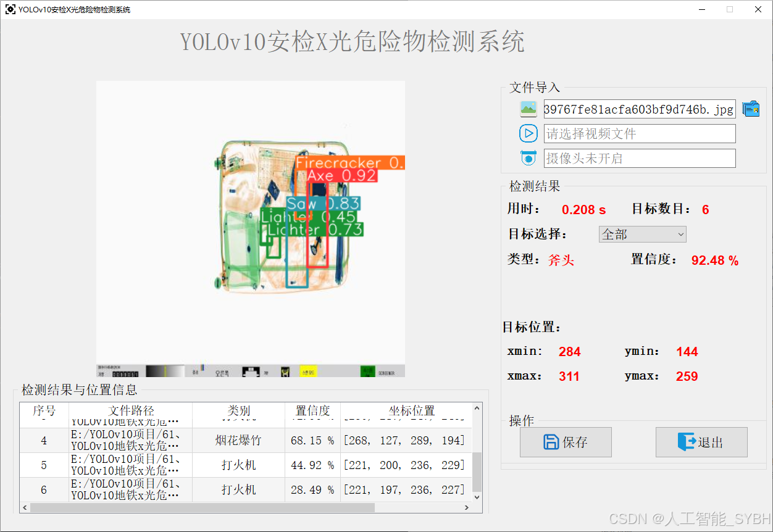Click the image file picker icon

(529, 109)
